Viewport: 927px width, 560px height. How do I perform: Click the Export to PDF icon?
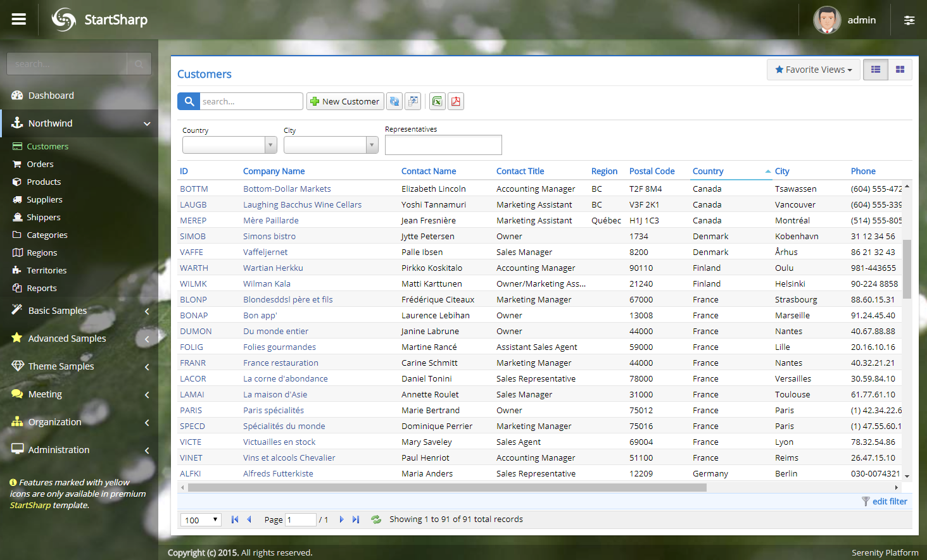[x=455, y=101]
